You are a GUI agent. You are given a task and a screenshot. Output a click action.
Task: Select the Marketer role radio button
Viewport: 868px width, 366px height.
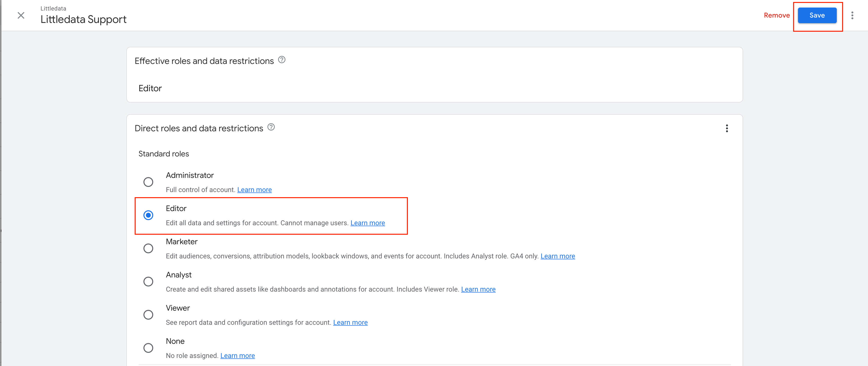click(148, 248)
